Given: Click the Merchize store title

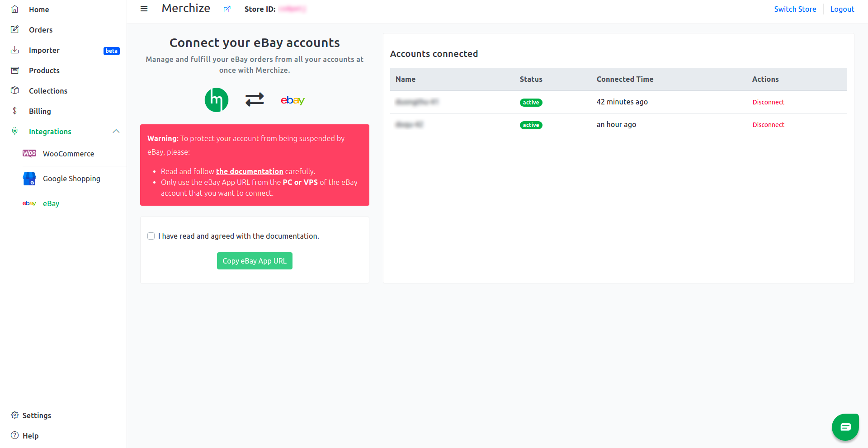Looking at the screenshot, I should click(186, 9).
